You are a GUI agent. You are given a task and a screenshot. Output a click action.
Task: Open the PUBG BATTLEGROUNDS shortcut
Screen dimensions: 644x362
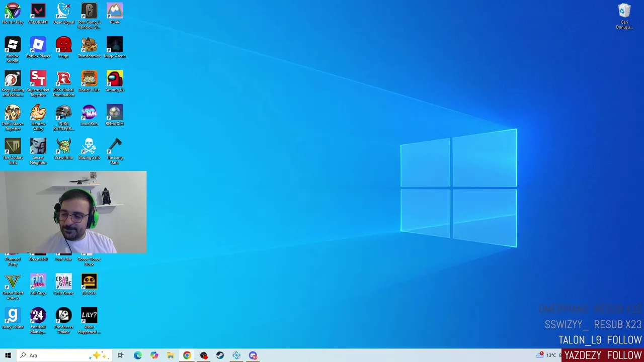tap(64, 117)
